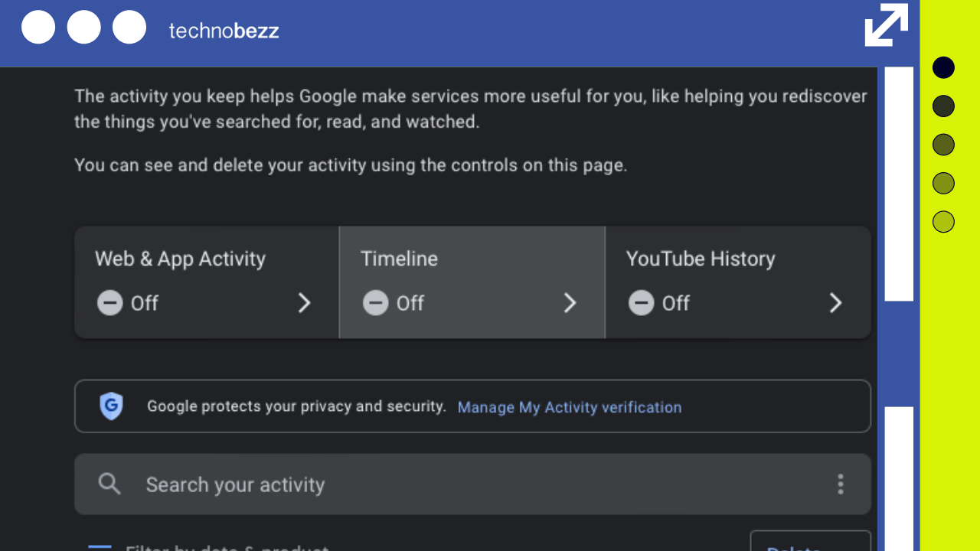Screen dimensions: 980x551
Task: Select the brightest yellow-green color dot
Action: coord(943,222)
